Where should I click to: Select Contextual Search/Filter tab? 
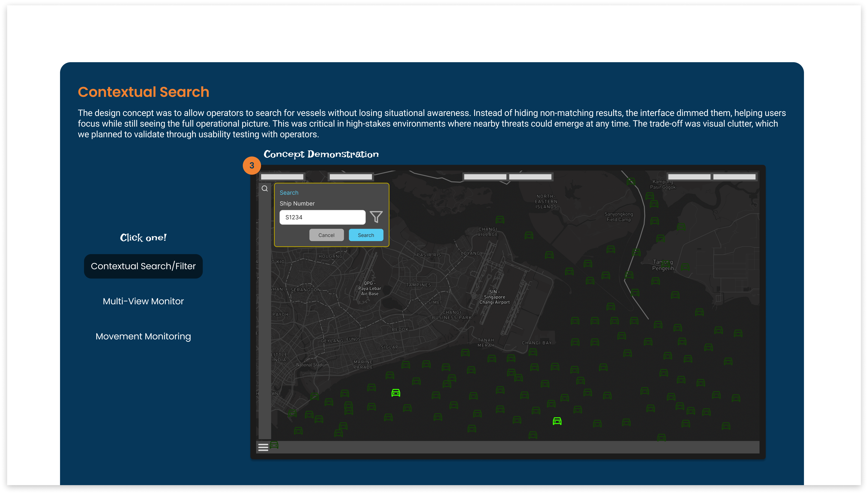(143, 266)
